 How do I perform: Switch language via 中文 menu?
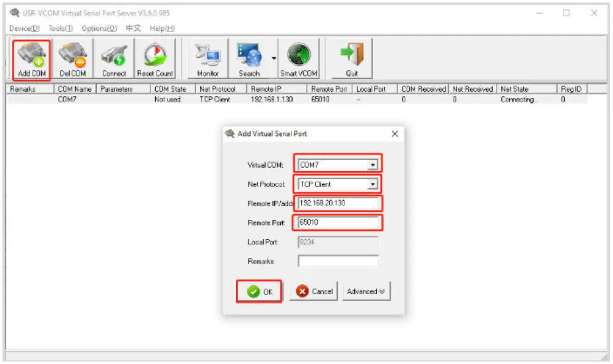click(x=133, y=28)
